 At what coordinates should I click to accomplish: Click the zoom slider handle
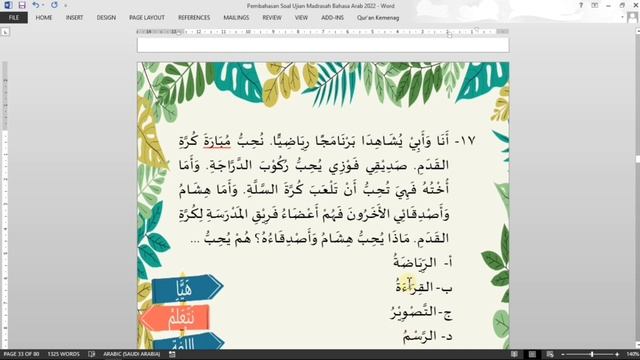pos(592,354)
